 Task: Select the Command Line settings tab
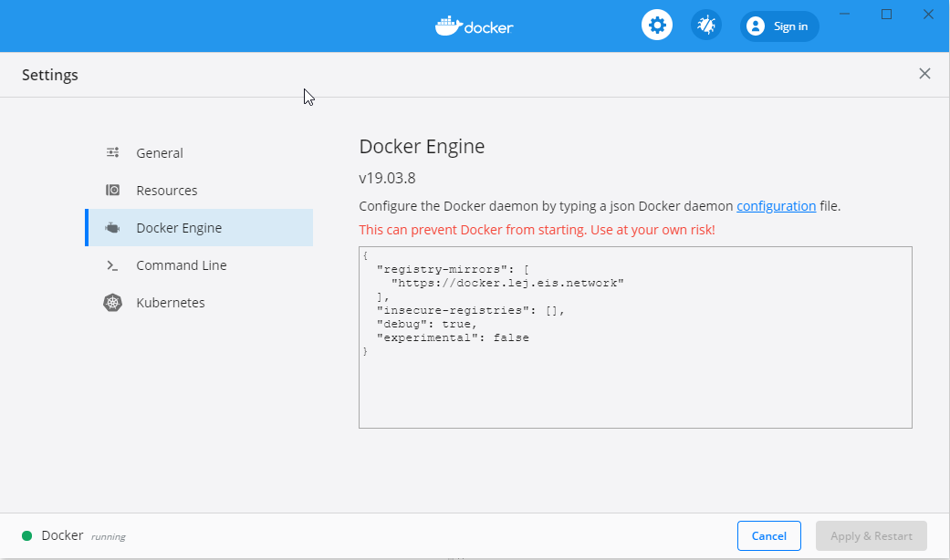click(x=182, y=265)
